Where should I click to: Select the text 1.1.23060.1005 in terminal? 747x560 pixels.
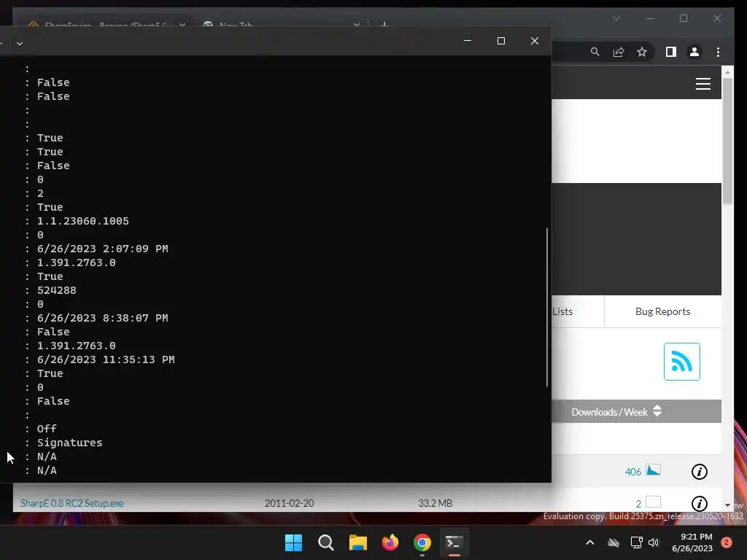pyautogui.click(x=83, y=222)
